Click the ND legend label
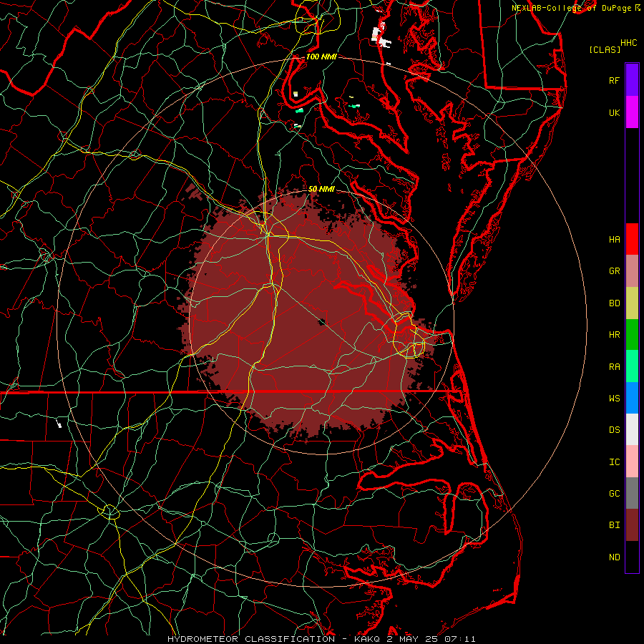Viewport: 644px width, 644px height. click(x=614, y=557)
